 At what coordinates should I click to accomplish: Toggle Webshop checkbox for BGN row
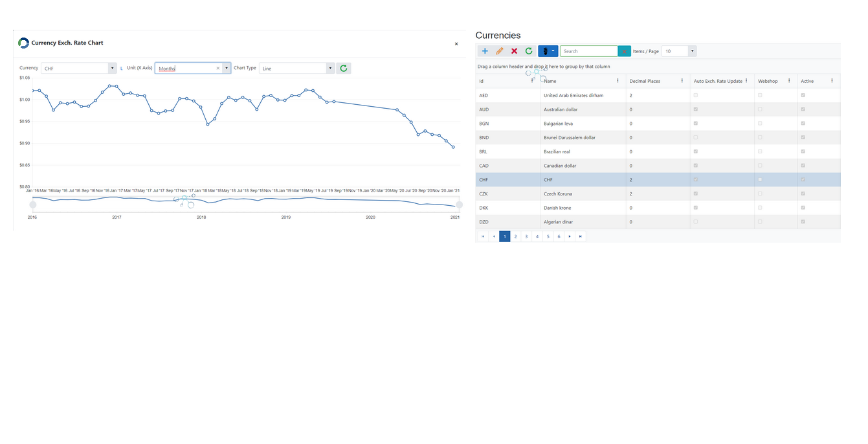760,124
